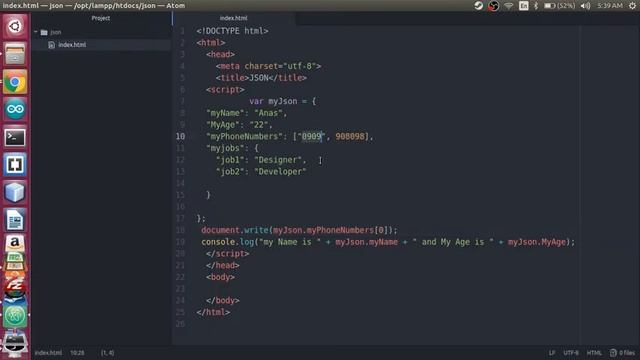
Task: Open the keyboard input language indicator
Action: 524,6
